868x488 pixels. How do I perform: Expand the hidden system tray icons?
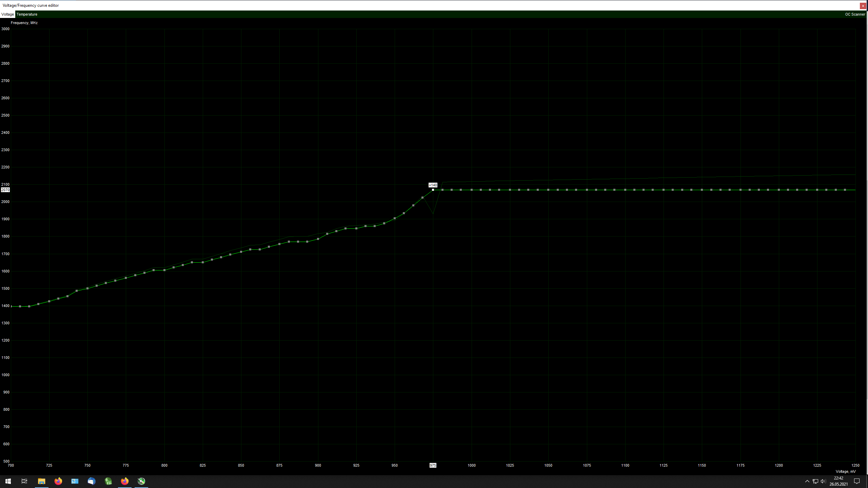807,481
